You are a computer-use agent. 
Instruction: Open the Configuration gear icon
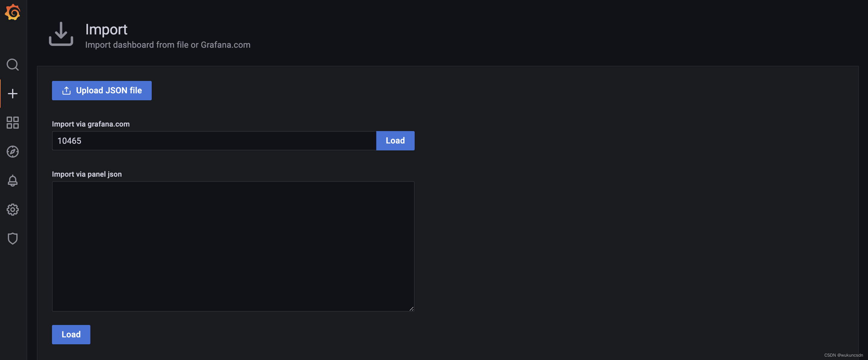point(12,210)
